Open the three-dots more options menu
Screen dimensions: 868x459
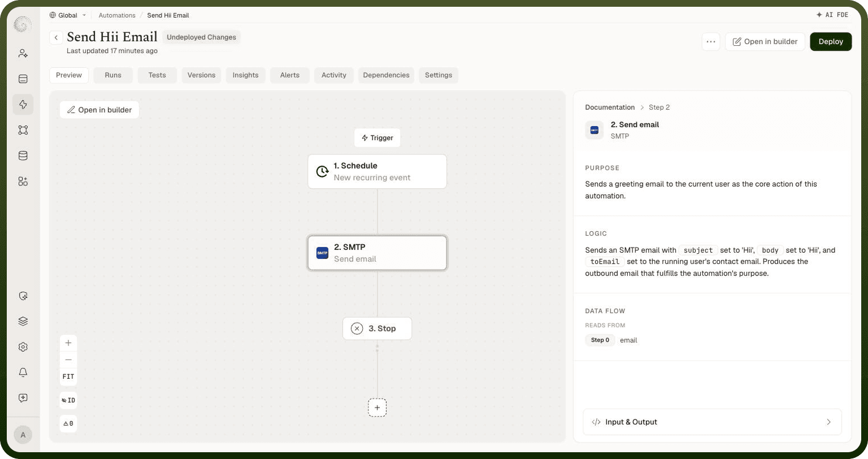[711, 42]
